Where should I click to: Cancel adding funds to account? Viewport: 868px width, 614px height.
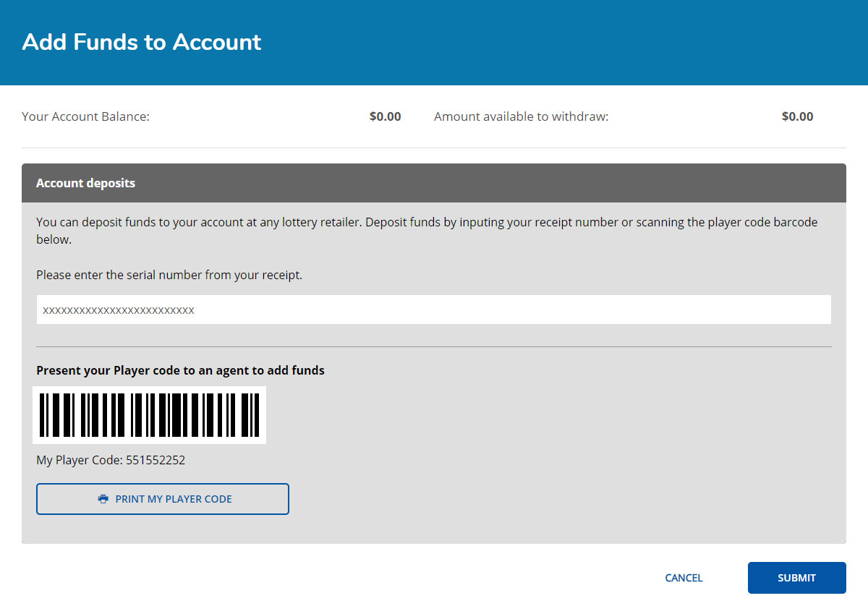click(684, 578)
